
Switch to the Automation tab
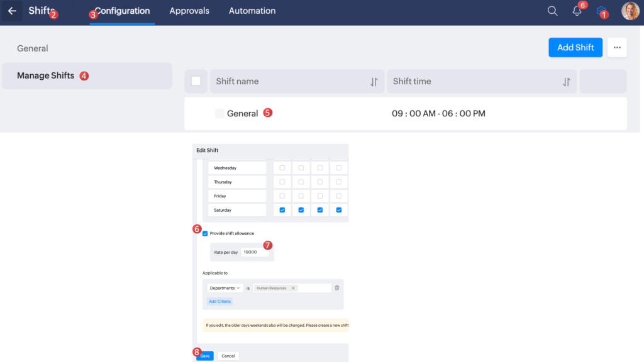[252, 11]
